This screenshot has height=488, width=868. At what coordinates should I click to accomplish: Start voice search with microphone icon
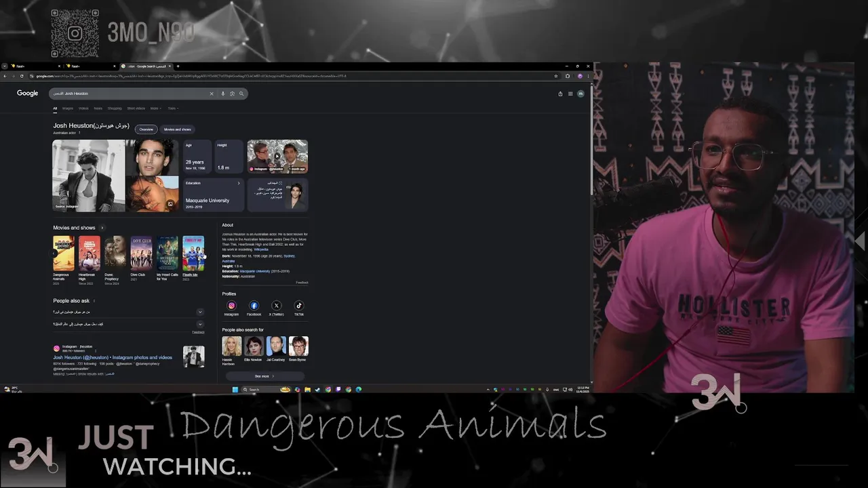coord(222,94)
